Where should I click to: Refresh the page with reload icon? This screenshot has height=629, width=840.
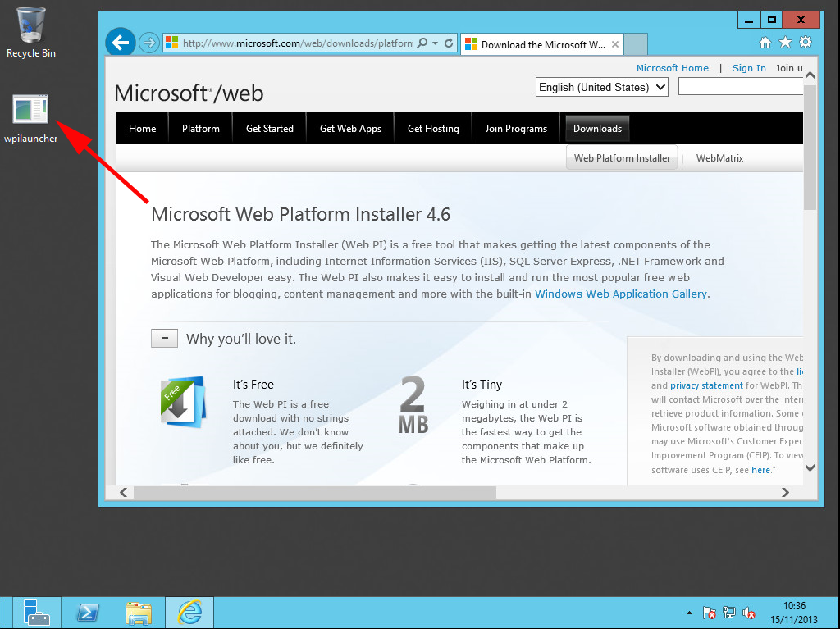tap(449, 43)
